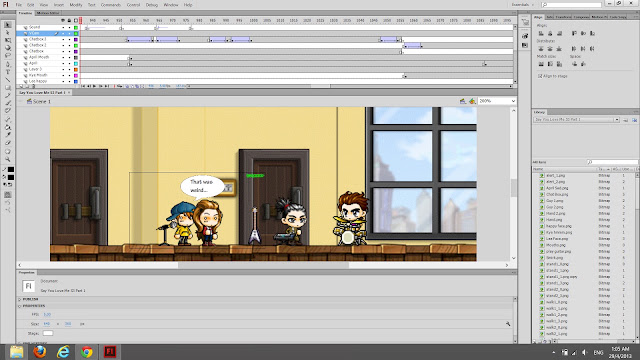Image resolution: width=640 pixels, height=360 pixels.
Task: Select the Free Transform tool
Action: pos(8,40)
